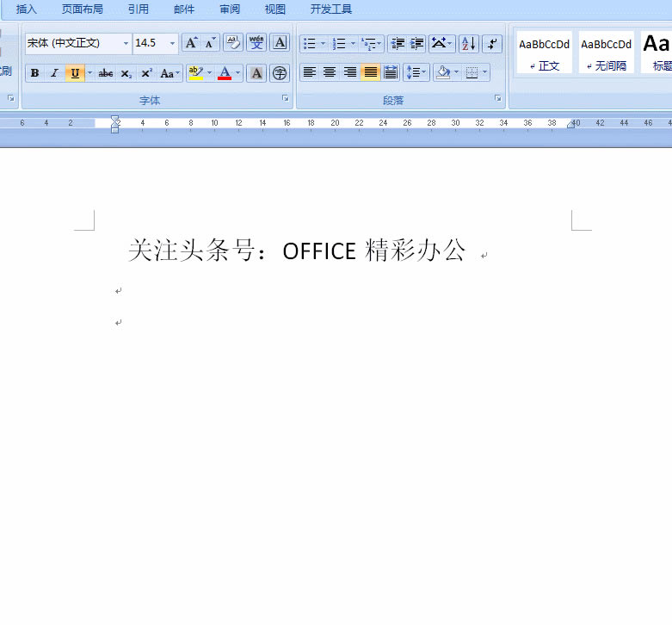Align text right
This screenshot has height=625, width=672.
tap(350, 72)
